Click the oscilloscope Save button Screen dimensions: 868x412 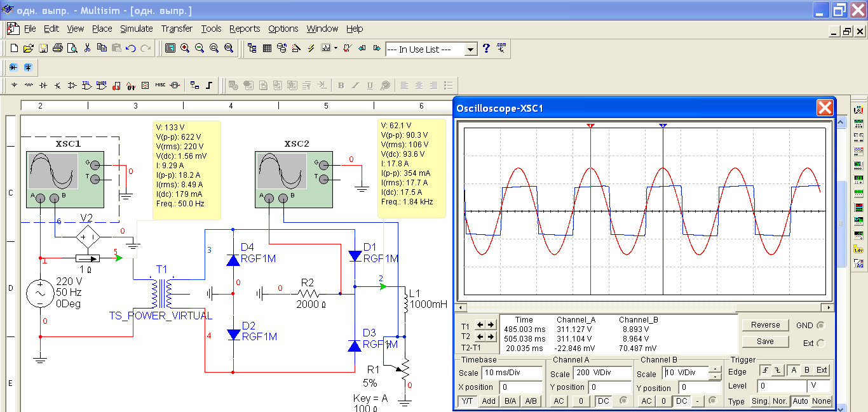coord(765,342)
